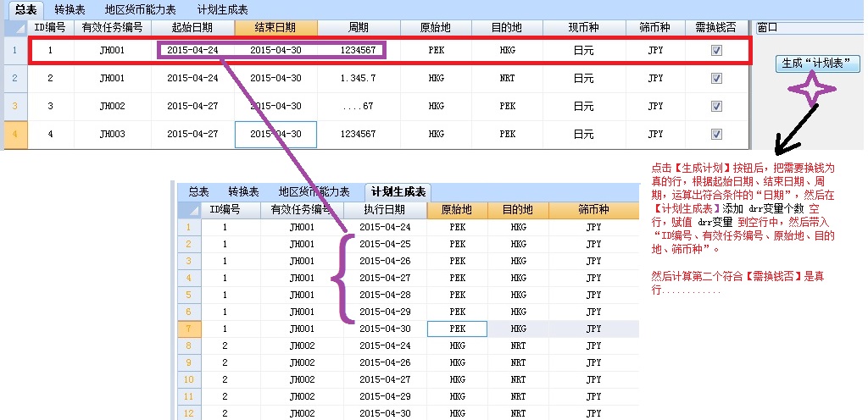This screenshot has width=868, height=420.
Task: Click the JH003 task number cell
Action: [113, 135]
